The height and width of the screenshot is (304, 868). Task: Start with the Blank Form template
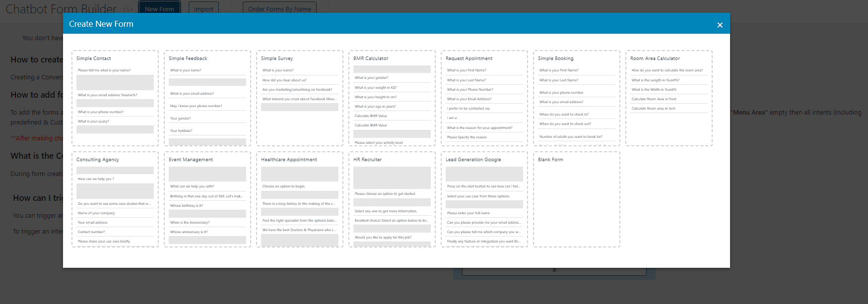coord(577,199)
